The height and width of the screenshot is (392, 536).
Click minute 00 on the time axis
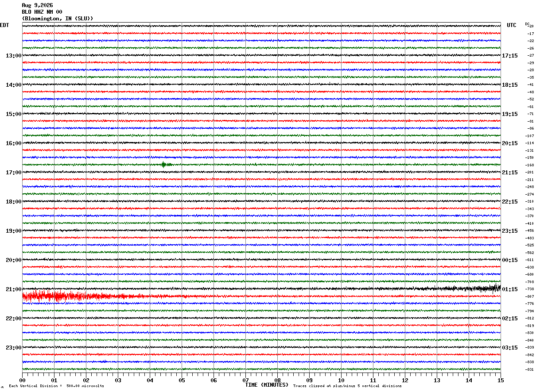coord(22,380)
